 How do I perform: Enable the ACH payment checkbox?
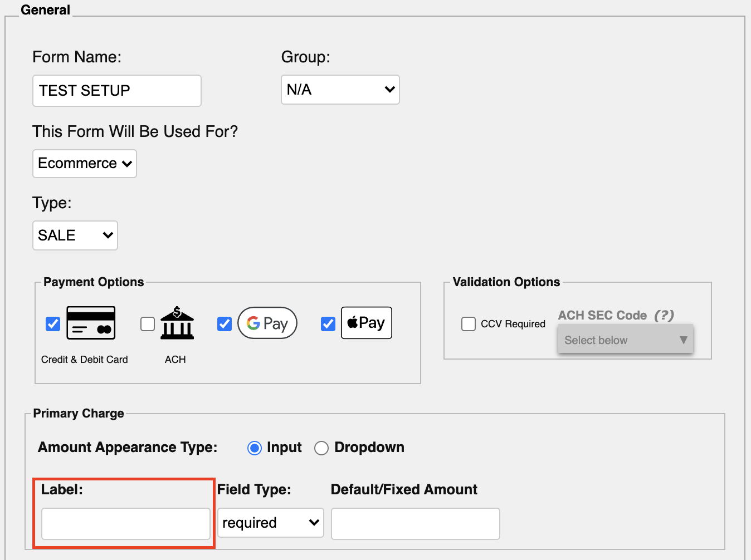(x=148, y=323)
